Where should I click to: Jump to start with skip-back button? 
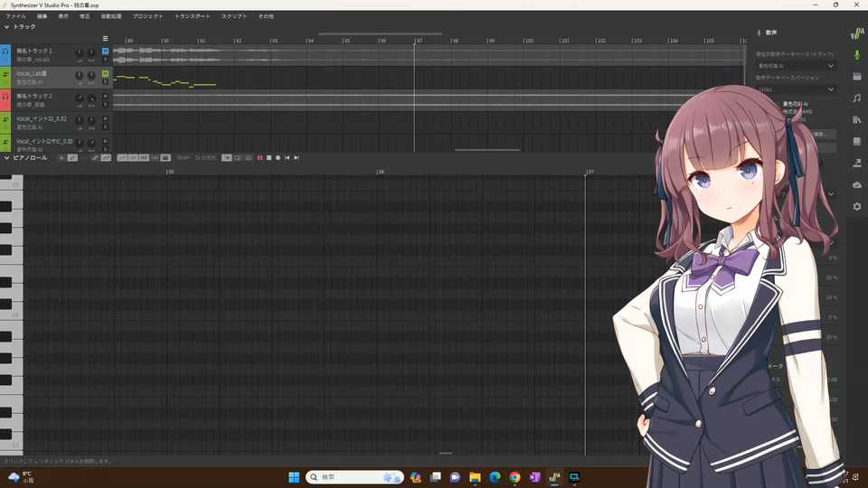288,157
